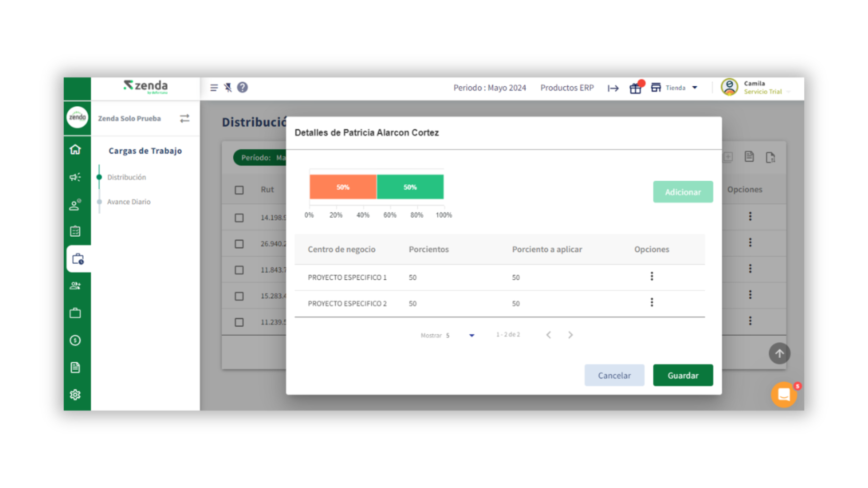This screenshot has width=868, height=488.
Task: Click the green 50% bar segment
Action: [410, 187]
